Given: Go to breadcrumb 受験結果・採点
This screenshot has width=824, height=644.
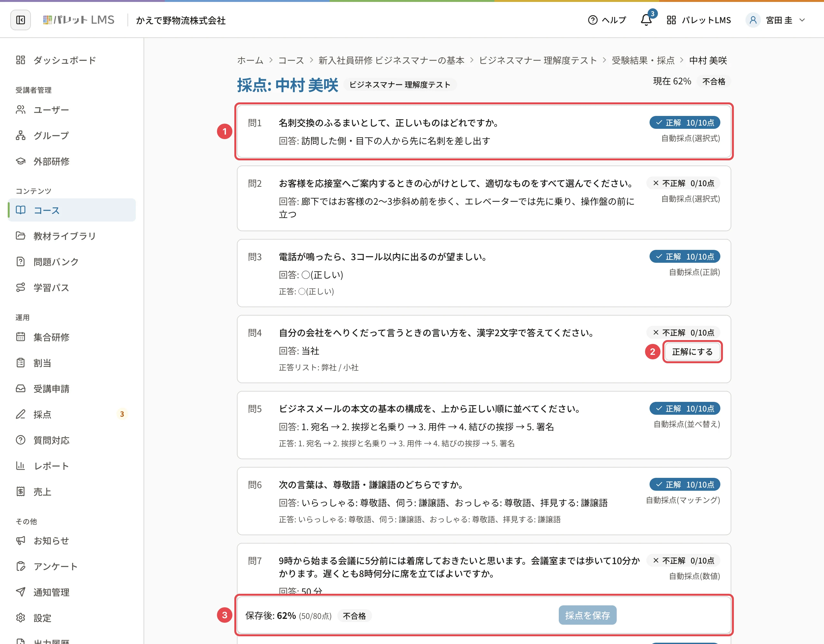Looking at the screenshot, I should (643, 61).
